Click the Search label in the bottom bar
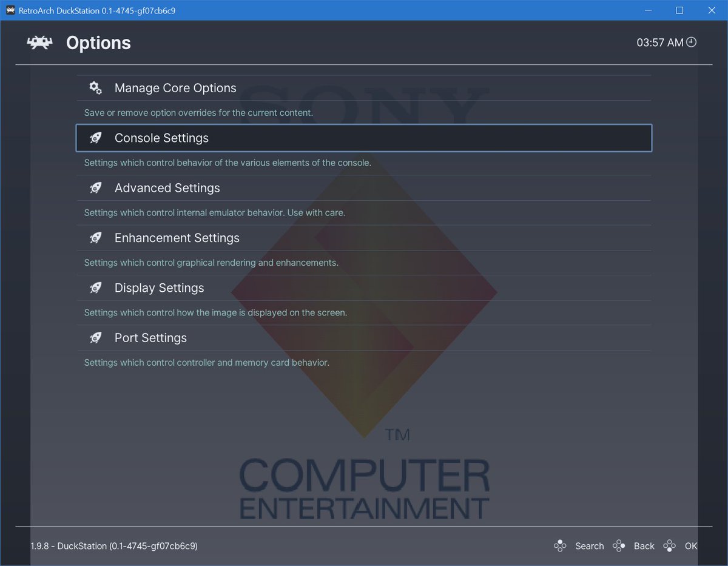The width and height of the screenshot is (728, 566). pyautogui.click(x=589, y=545)
